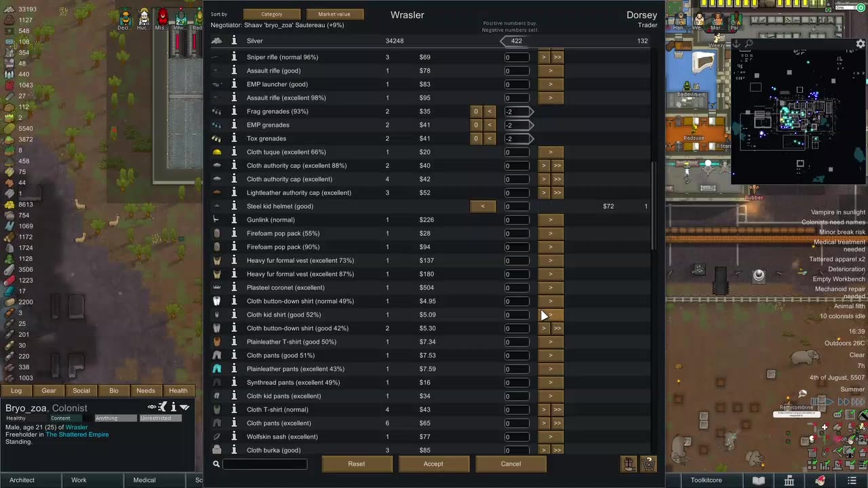Open info for Cloth tuque (excellent 66%)
Viewport: 868px width, 488px height.
coord(234,152)
